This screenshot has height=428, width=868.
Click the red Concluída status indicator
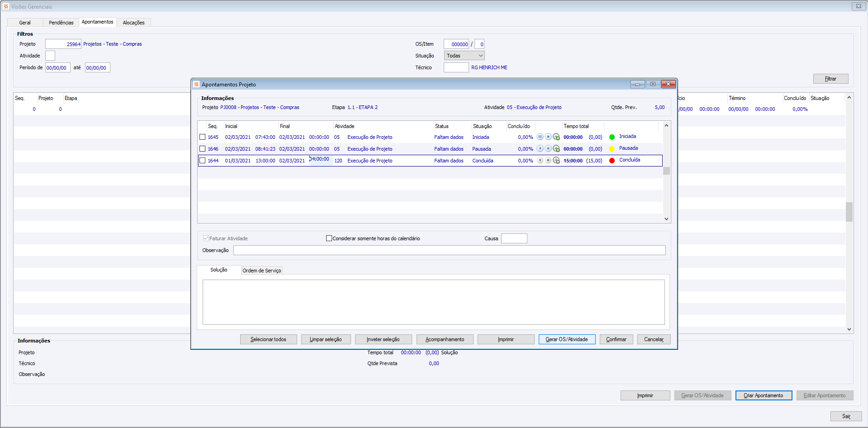coord(612,161)
